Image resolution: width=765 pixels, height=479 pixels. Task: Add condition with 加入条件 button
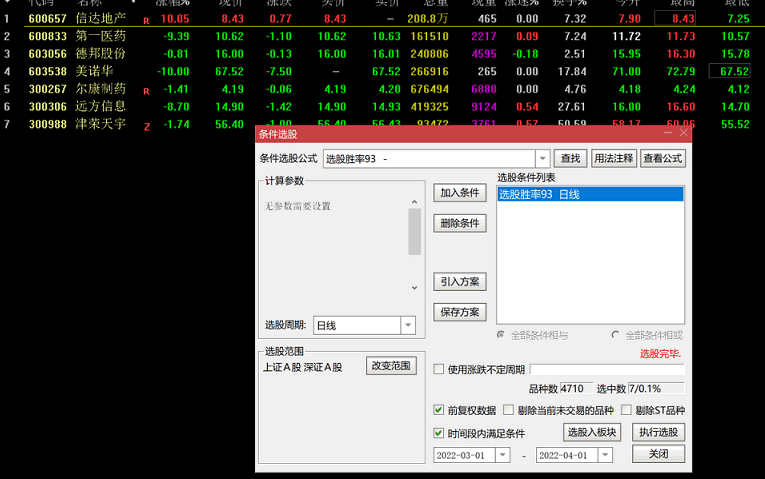[460, 193]
